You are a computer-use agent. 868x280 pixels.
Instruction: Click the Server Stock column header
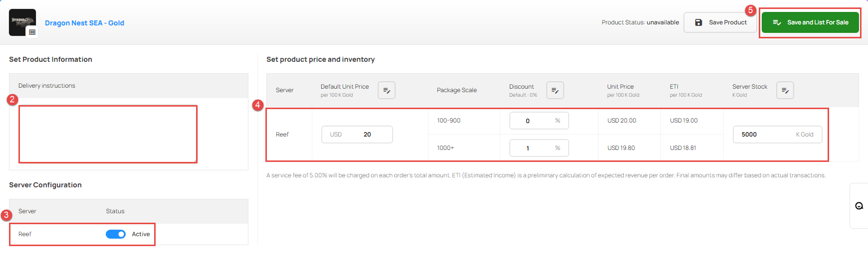(750, 87)
